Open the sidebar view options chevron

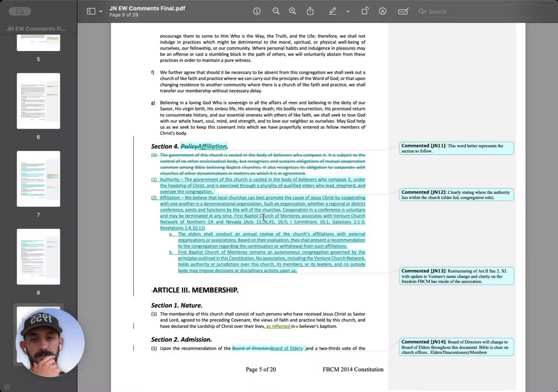point(101,11)
